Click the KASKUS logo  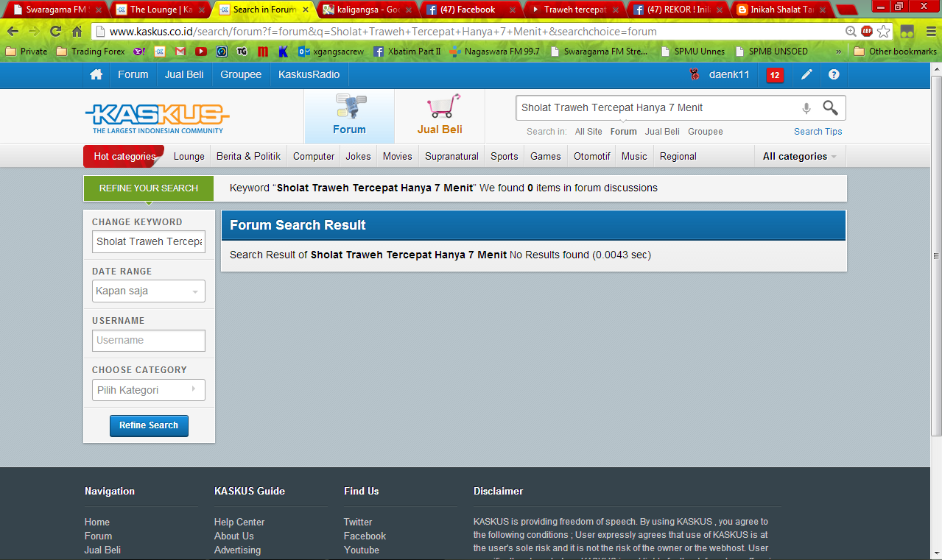click(x=157, y=118)
